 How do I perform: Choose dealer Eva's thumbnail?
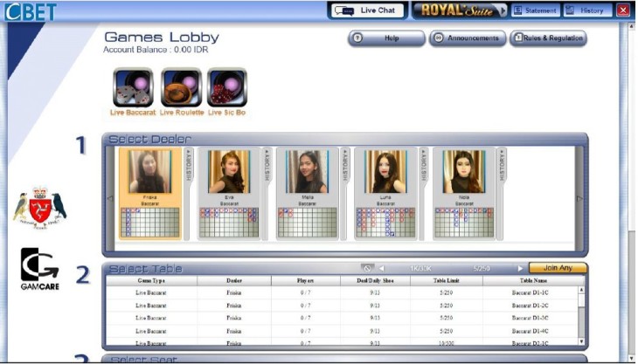229,173
